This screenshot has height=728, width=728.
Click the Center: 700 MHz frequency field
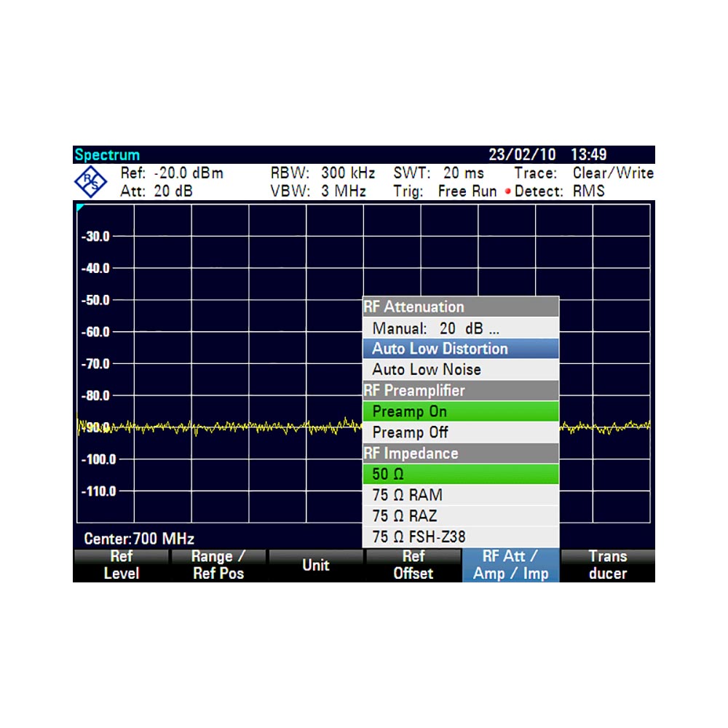pyautogui.click(x=139, y=539)
